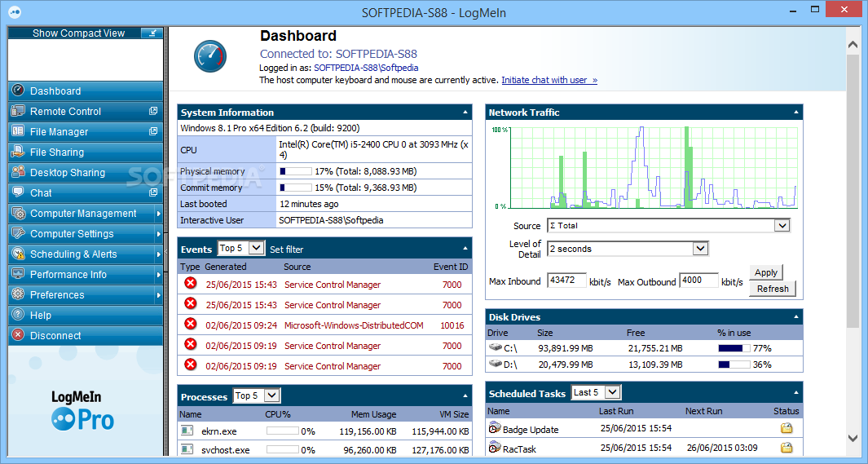The height and width of the screenshot is (464, 868).
Task: Click the Remote Control monitor icon
Action: [x=18, y=111]
